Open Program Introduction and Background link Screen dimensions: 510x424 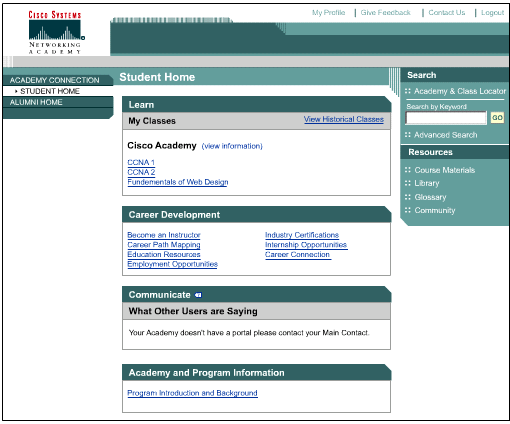pos(192,393)
